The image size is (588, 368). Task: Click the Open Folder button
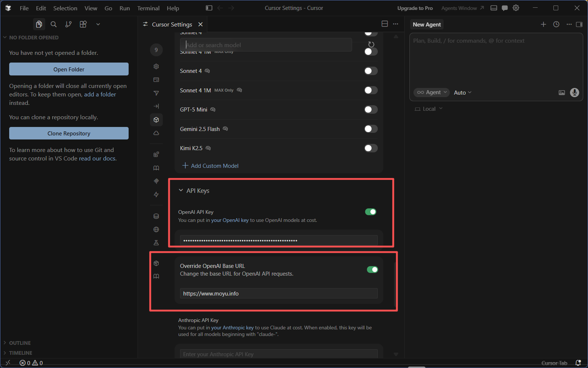[x=69, y=69]
